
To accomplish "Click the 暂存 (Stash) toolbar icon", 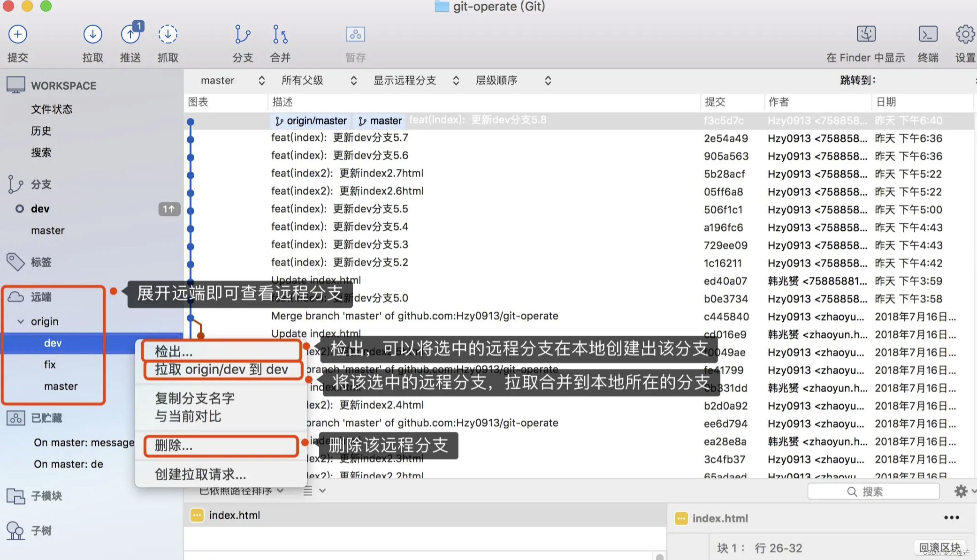I will 355,34.
